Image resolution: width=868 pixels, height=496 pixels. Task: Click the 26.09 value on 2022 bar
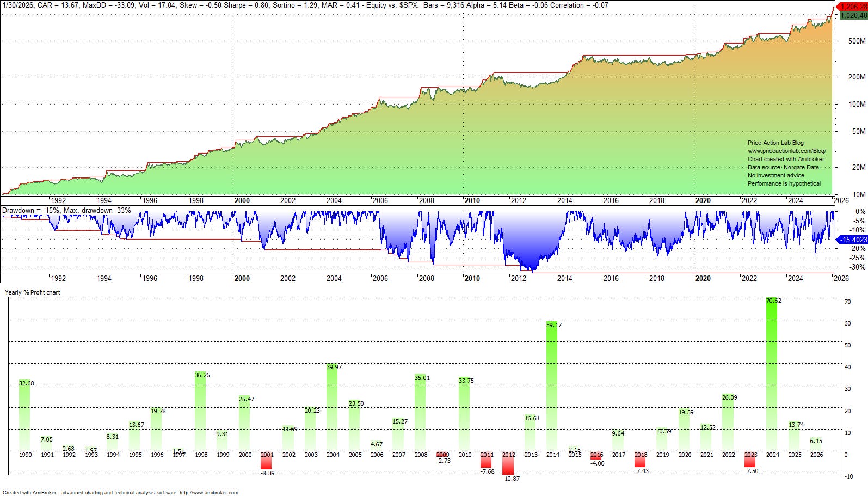[729, 397]
